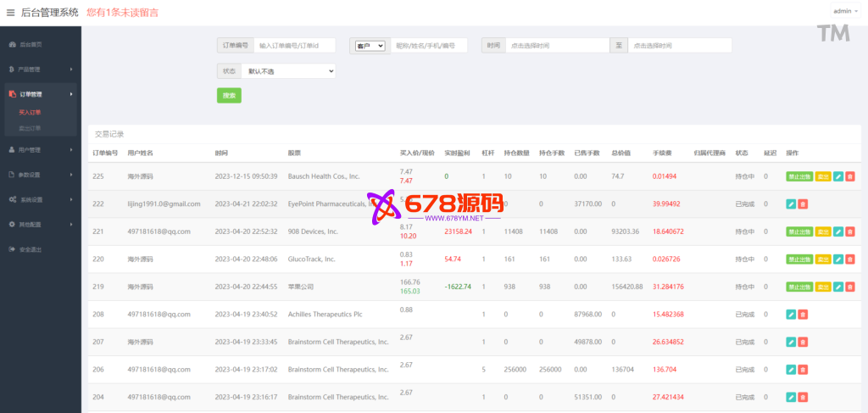Image resolution: width=868 pixels, height=413 pixels.
Task: Click the 订单编号 order number input field
Action: (294, 46)
